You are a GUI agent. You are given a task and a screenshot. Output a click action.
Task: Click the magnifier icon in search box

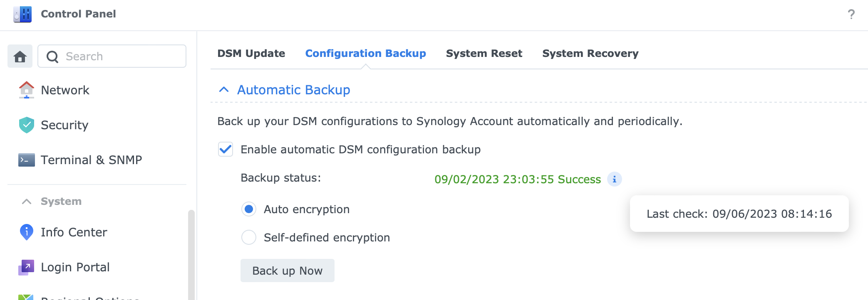pyautogui.click(x=52, y=57)
